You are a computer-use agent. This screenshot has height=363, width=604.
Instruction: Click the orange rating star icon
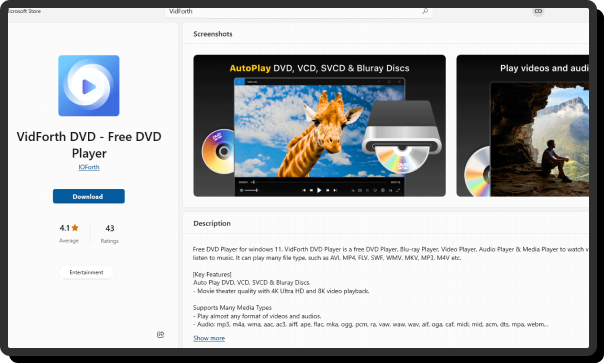75,228
